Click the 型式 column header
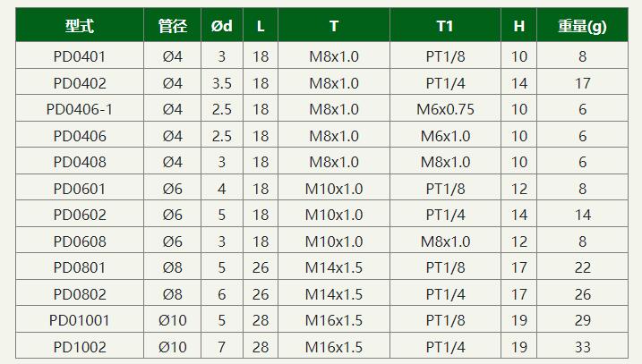The image size is (642, 364). point(80,26)
